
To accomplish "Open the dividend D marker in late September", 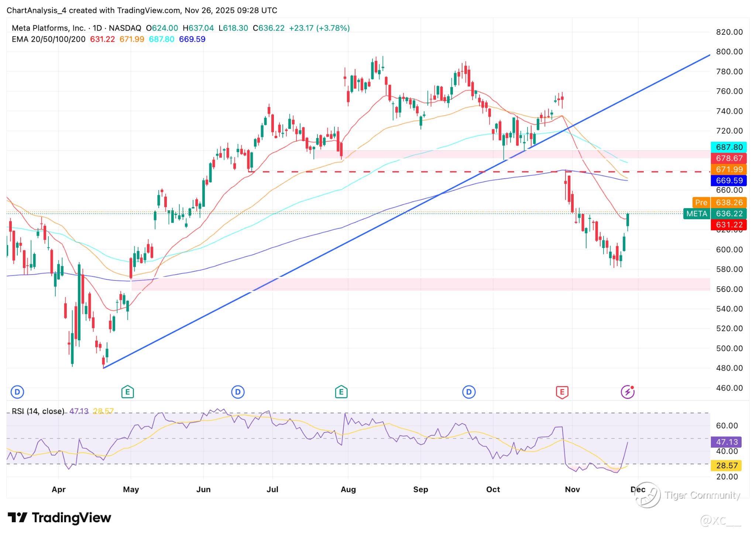I will 469,392.
